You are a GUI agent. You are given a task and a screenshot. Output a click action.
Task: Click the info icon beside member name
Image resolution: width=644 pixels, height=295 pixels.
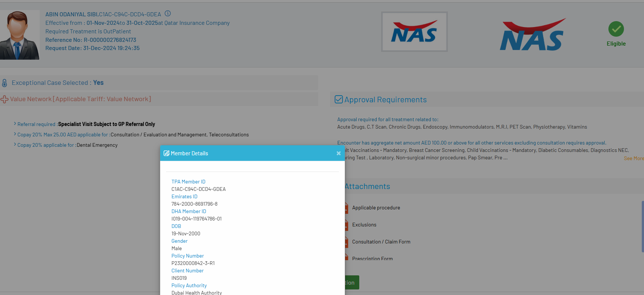(x=168, y=14)
